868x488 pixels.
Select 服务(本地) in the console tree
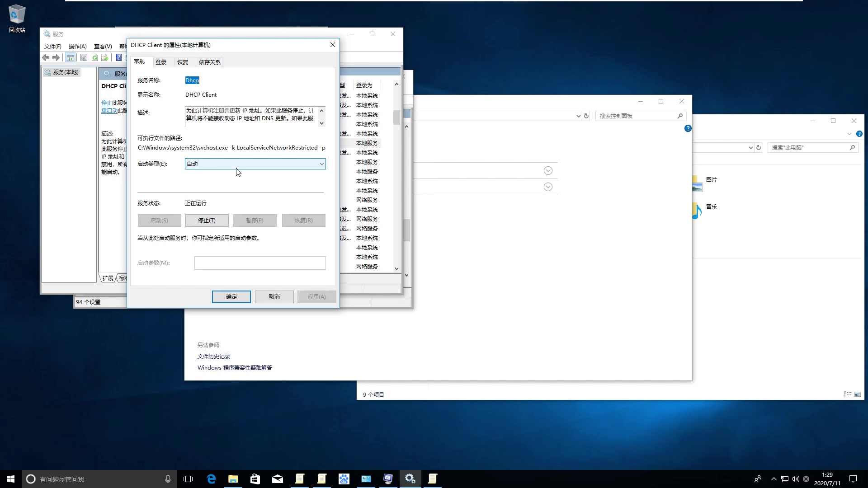[x=61, y=72]
